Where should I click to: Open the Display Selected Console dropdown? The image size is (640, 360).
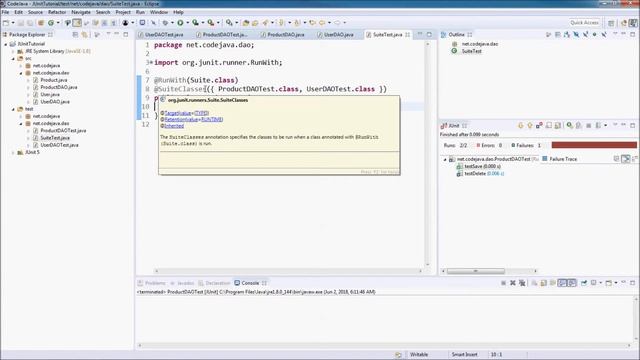point(600,283)
